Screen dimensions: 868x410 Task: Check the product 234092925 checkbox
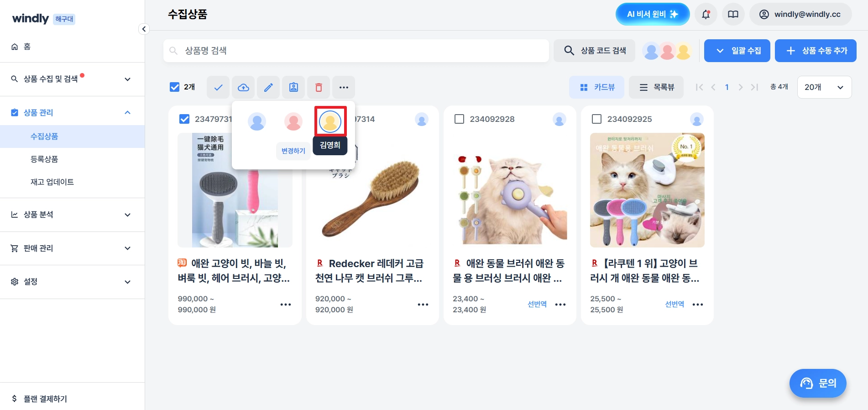[x=596, y=119]
